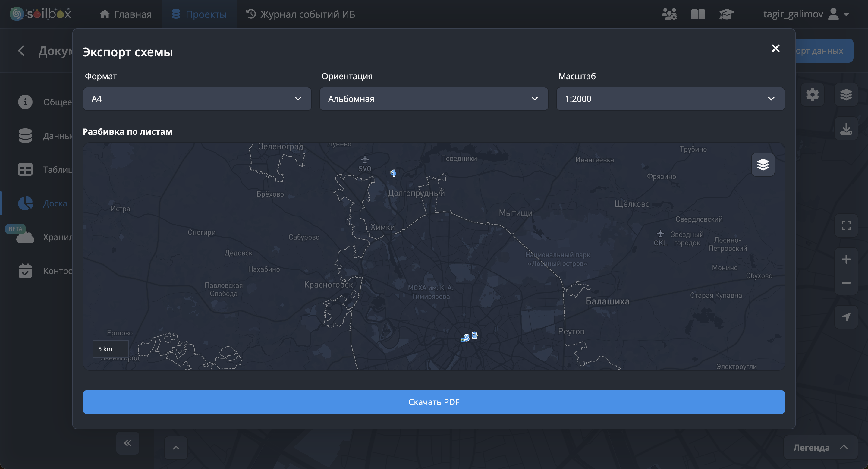This screenshot has height=469, width=868.
Task: Go to Главная menu item
Action: [126, 14]
